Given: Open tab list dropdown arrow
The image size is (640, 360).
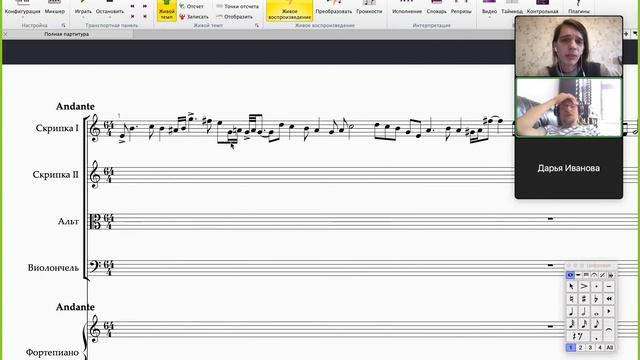Looking at the screenshot, I should 635,34.
